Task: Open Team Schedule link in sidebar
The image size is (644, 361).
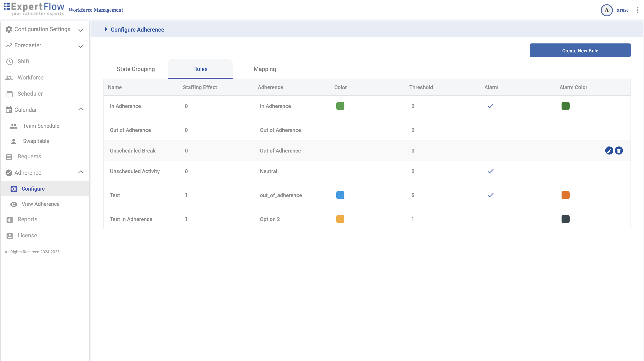Action: [41, 126]
